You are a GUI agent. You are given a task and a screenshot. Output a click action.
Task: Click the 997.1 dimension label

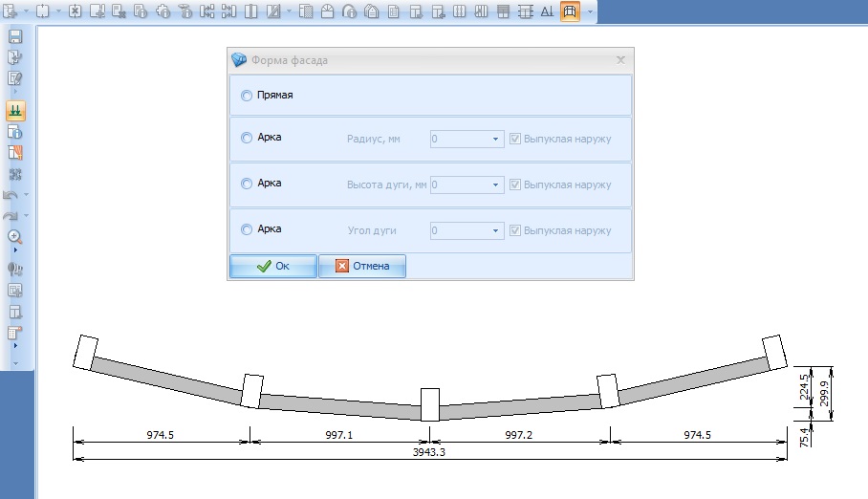(x=338, y=435)
